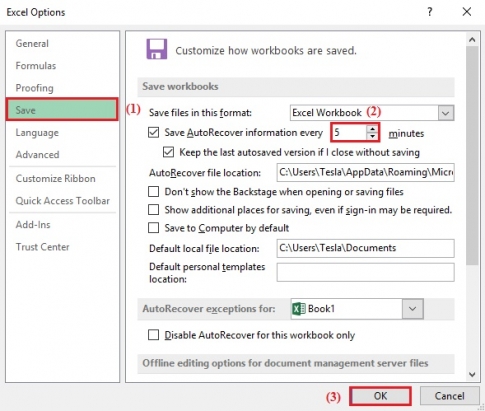Screen dimensions: 485x411
Task: Select the Advanced category
Action: (37, 155)
